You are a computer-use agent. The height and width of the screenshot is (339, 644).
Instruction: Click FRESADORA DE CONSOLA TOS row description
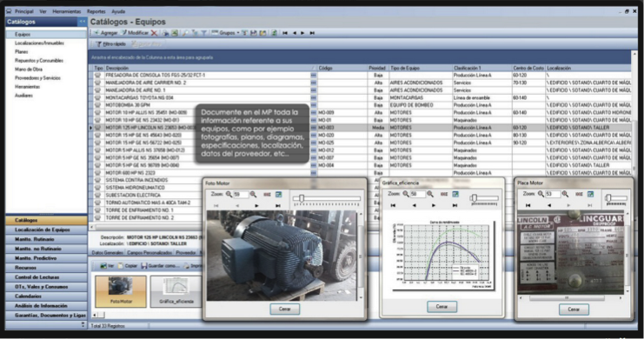pyautogui.click(x=156, y=76)
